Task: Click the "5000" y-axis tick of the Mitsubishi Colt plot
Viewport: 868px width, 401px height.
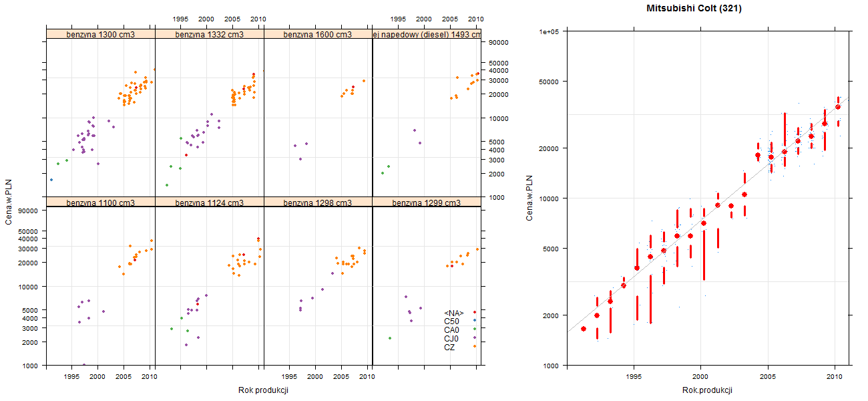Action: click(x=551, y=249)
